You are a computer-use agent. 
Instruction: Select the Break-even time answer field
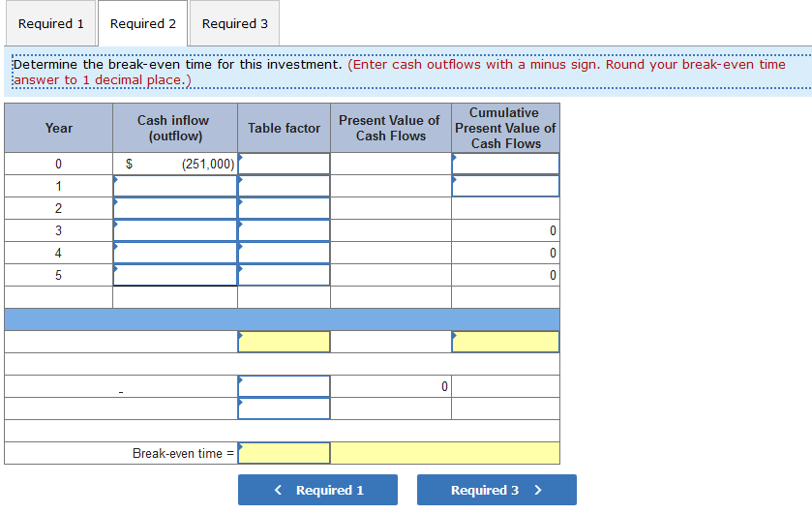(284, 453)
